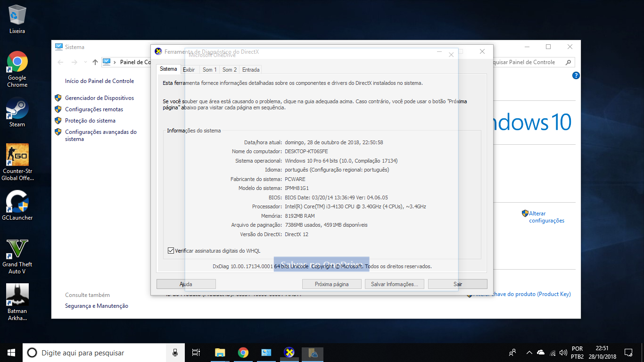This screenshot has width=644, height=362.
Task: Click the Memória value 8192MB RAM
Action: pyautogui.click(x=300, y=216)
